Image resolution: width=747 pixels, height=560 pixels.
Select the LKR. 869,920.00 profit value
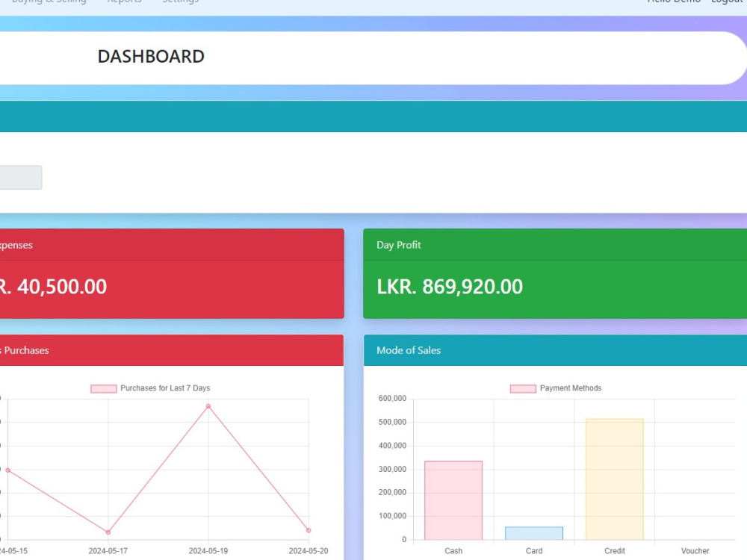click(x=450, y=287)
